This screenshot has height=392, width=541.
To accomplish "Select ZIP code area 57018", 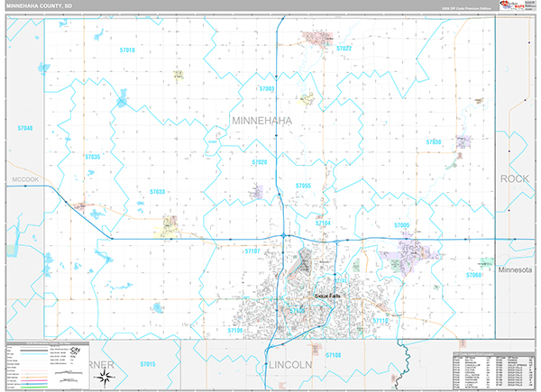I will click(x=126, y=50).
